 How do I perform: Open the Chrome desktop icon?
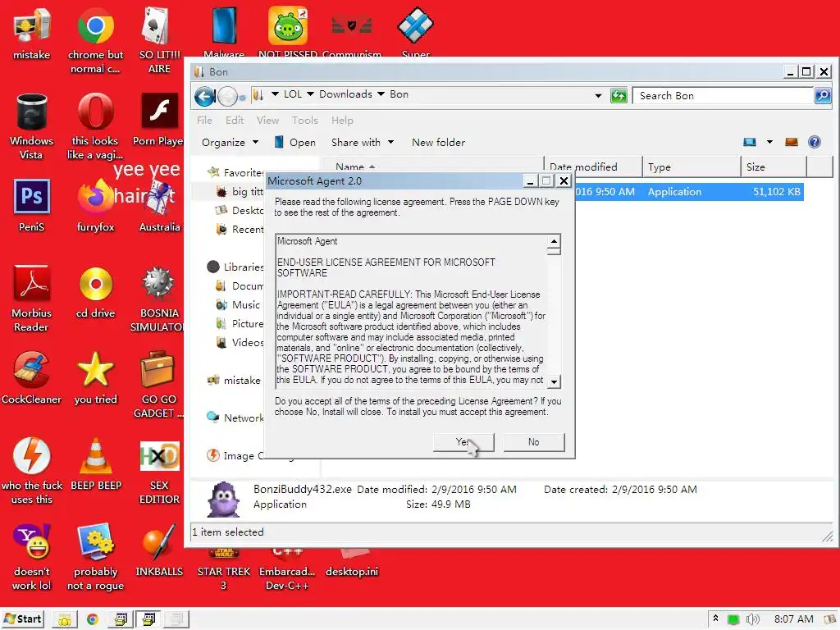click(95, 41)
